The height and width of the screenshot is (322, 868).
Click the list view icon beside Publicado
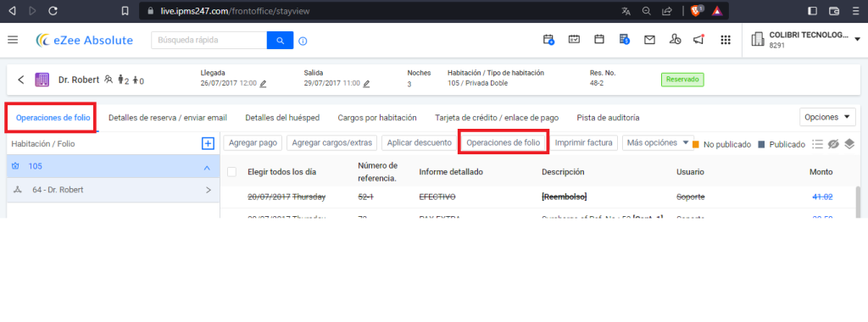(817, 144)
